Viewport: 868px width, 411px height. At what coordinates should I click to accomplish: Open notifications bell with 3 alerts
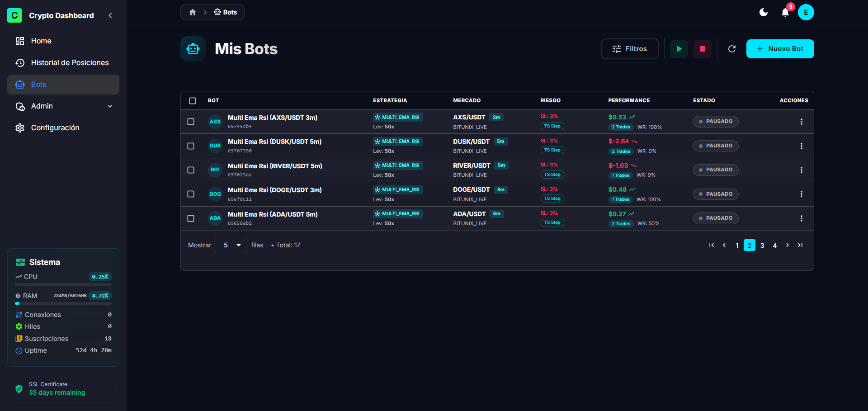tap(785, 13)
